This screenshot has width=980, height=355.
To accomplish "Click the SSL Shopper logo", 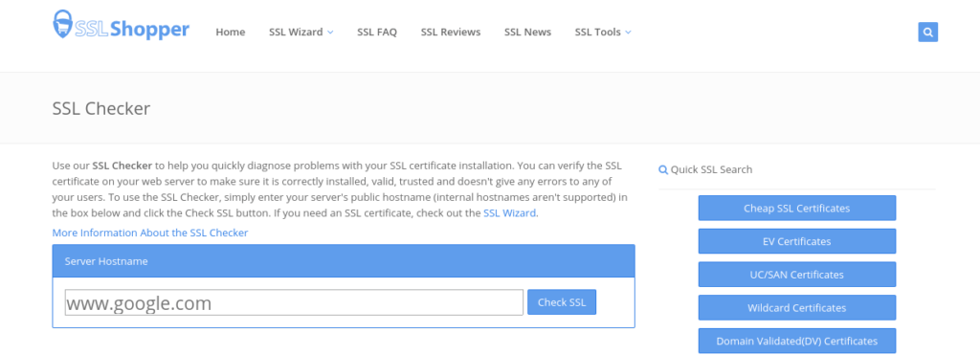I will [121, 26].
